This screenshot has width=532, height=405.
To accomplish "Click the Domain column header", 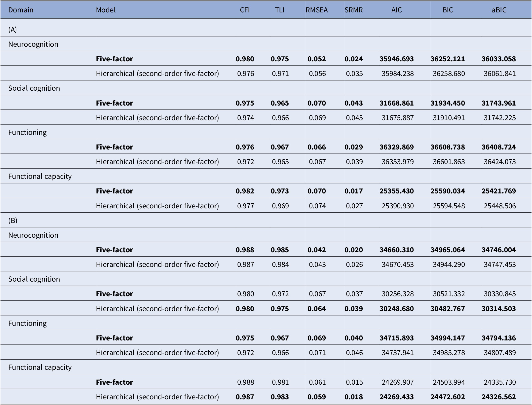I will [x=21, y=10].
